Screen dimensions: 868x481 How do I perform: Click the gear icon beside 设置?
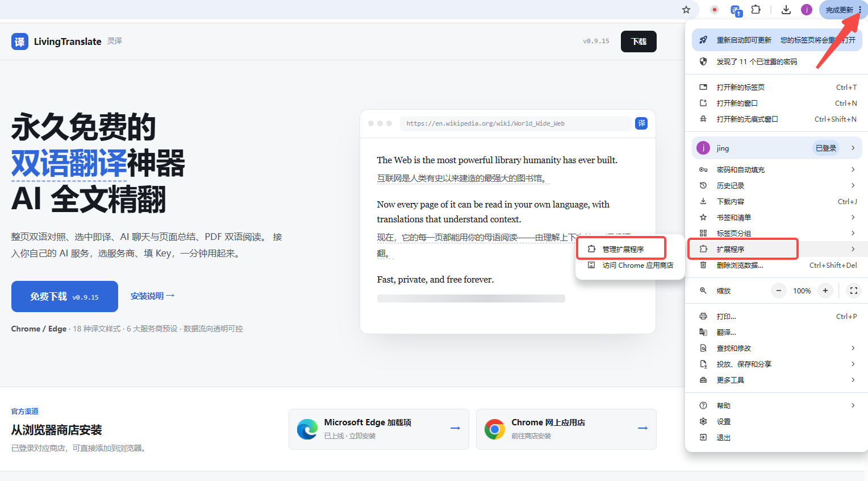(x=703, y=421)
